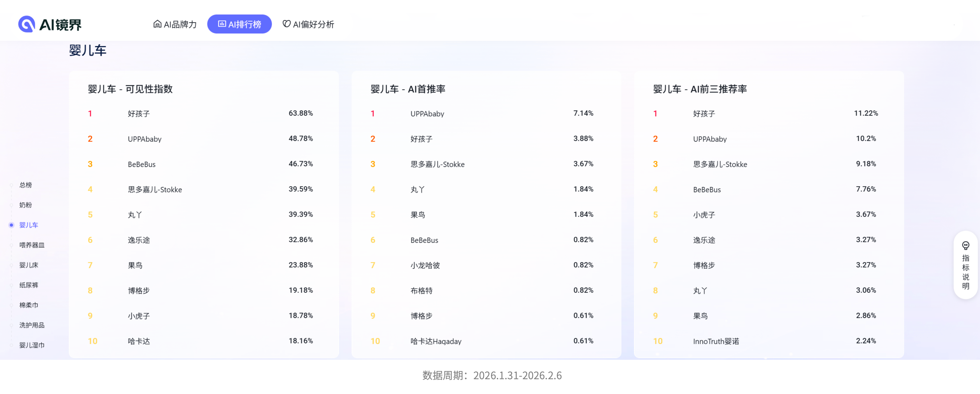Viewport: 980px width, 394px height.
Task: Go to the 纸尿裤 ranking
Action: [x=29, y=285]
